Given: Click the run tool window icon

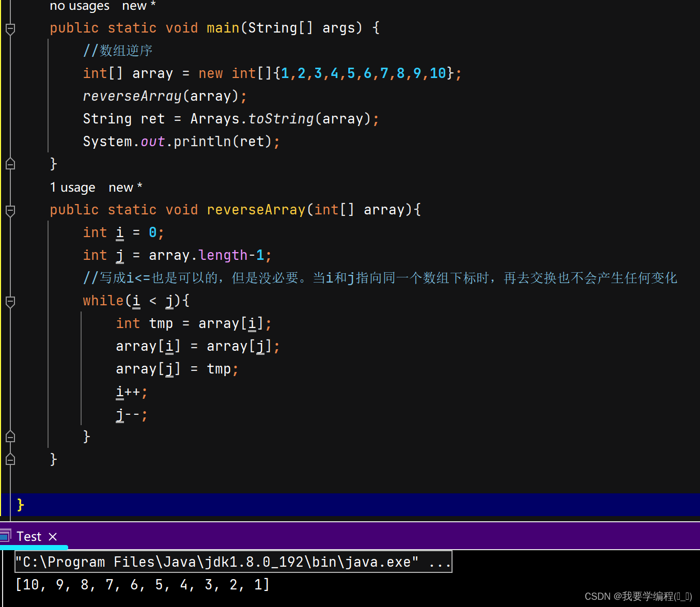Looking at the screenshot, I should coord(5,536).
